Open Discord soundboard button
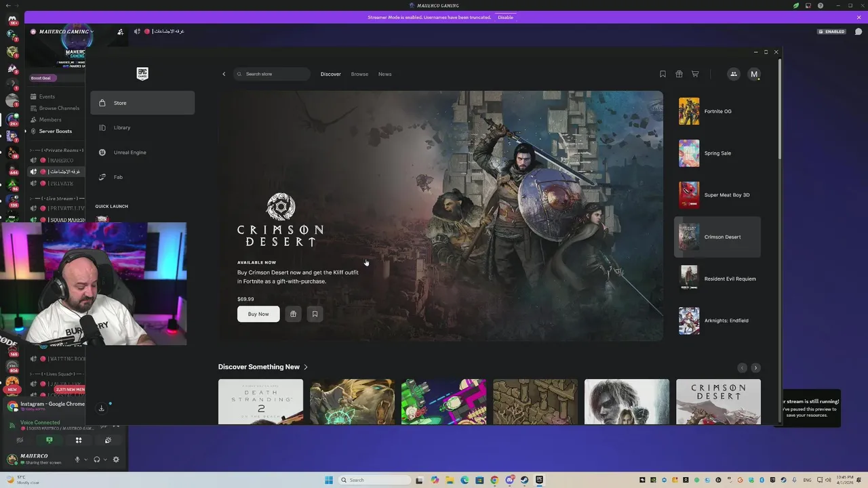 [108, 440]
